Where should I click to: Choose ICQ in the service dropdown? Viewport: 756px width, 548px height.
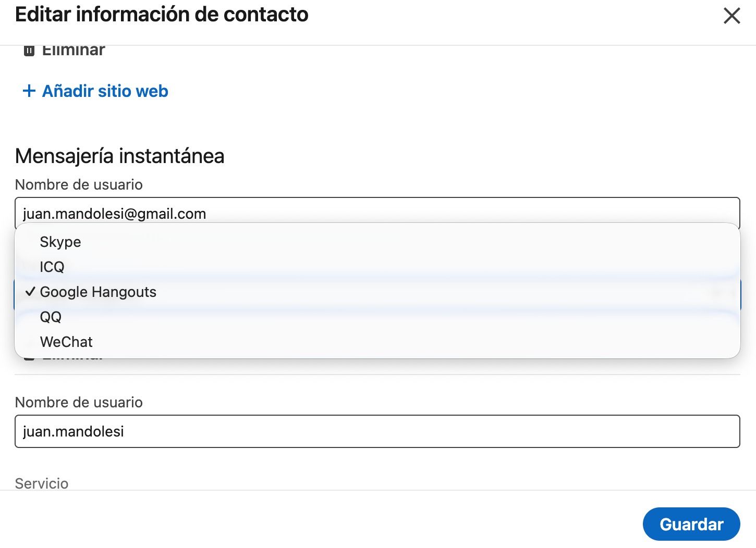[52, 267]
